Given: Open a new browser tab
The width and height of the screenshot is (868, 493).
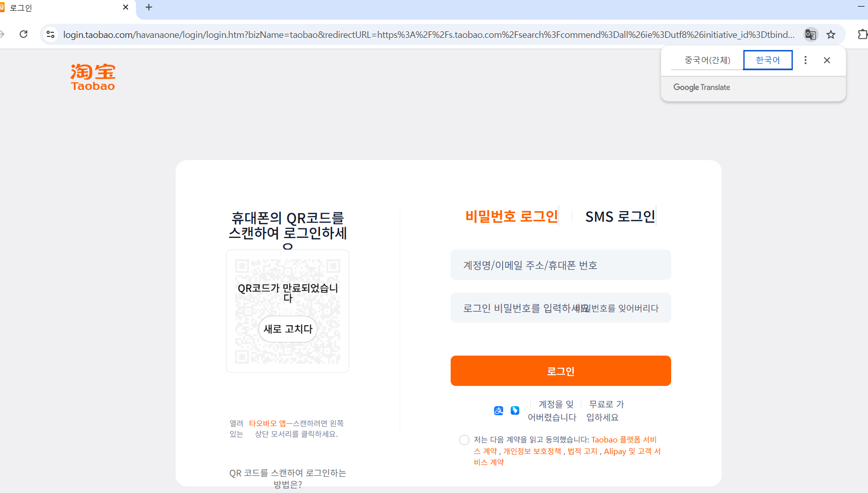Looking at the screenshot, I should click(x=149, y=7).
